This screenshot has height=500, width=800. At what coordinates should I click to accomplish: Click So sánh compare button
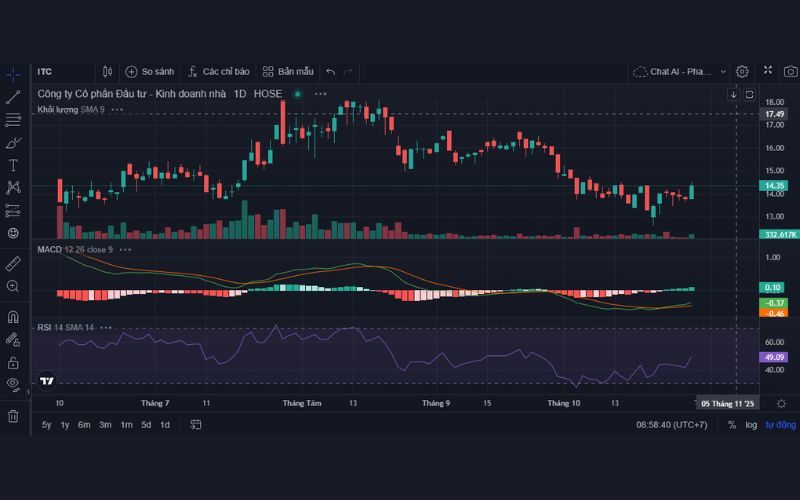click(149, 72)
